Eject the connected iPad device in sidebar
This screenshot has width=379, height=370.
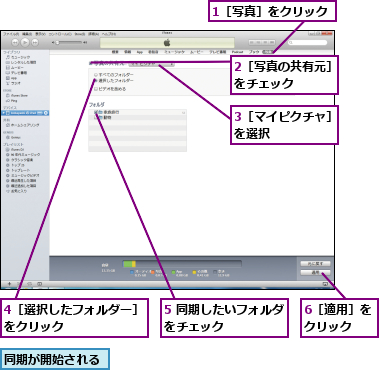pos(46,113)
